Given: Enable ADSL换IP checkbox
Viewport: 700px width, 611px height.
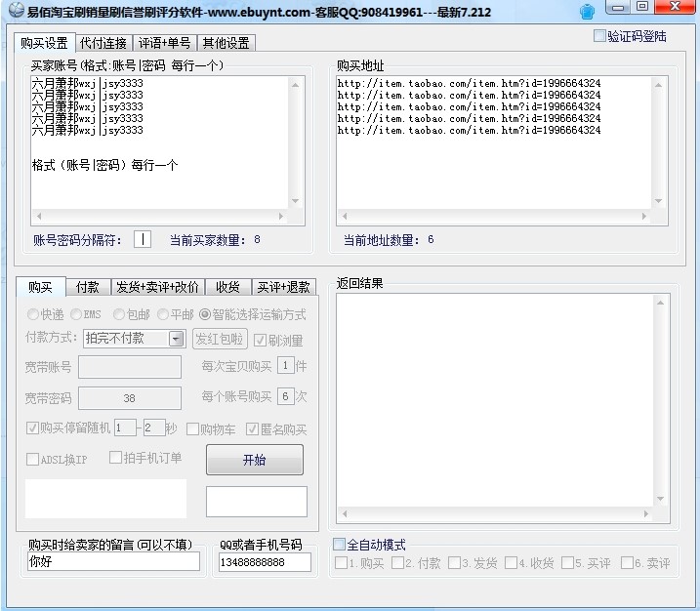Looking at the screenshot, I should tap(32, 460).
